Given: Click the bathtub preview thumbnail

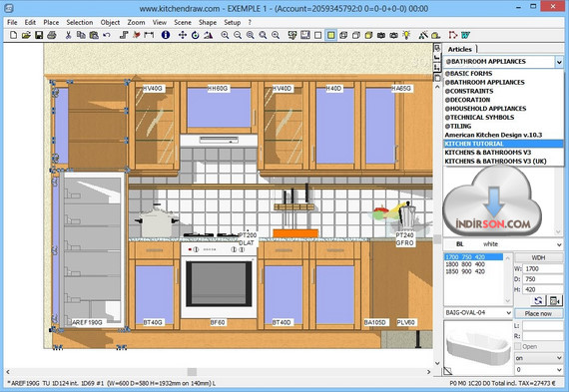Looking at the screenshot, I should click(478, 347).
